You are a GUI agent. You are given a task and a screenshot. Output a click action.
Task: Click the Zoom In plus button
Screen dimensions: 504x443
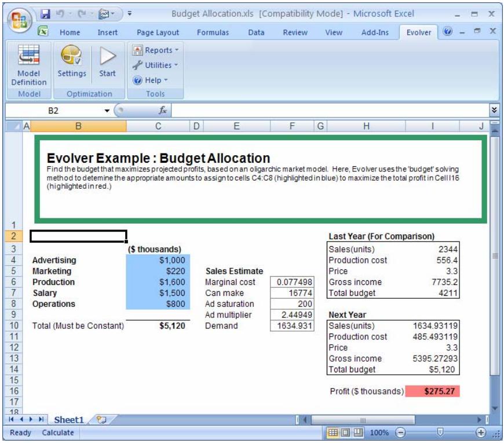point(480,433)
